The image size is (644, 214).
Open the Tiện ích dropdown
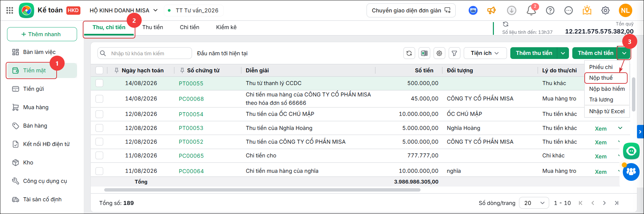click(485, 53)
